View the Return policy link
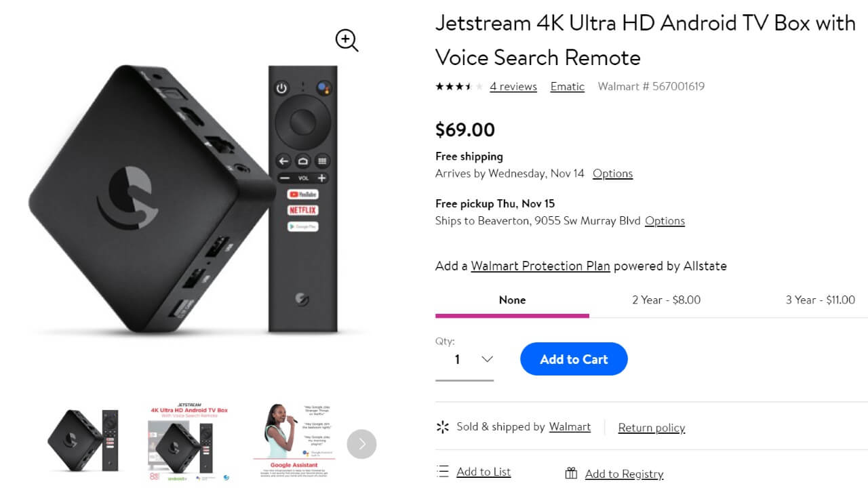Viewport: 868px width, 488px height. [x=652, y=428]
